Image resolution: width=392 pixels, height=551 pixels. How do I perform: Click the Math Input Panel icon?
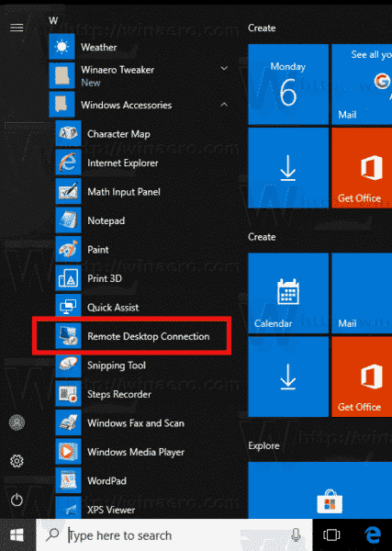coord(68,191)
